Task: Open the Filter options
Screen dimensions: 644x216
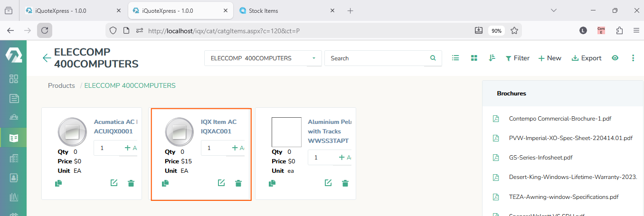Action: click(517, 58)
